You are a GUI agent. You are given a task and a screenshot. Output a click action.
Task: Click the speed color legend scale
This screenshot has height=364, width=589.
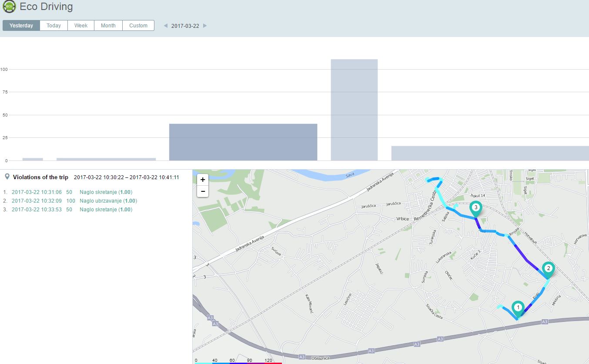238,362
